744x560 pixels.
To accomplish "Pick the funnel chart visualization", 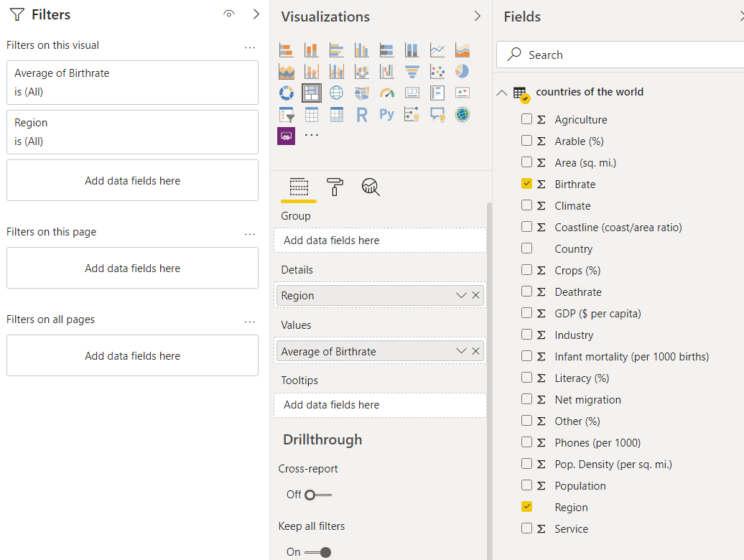I will [x=411, y=71].
